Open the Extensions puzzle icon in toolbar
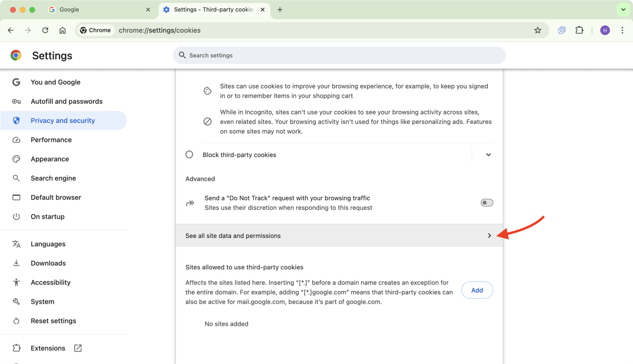This screenshot has width=633, height=364. [x=579, y=31]
